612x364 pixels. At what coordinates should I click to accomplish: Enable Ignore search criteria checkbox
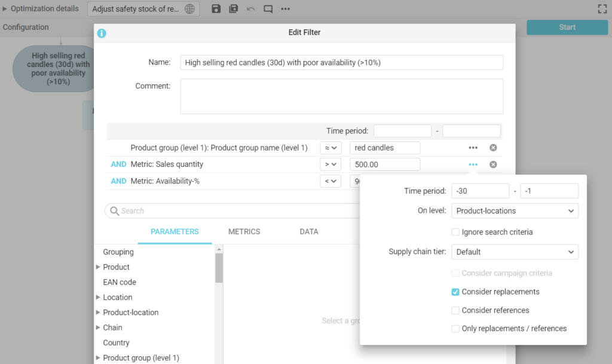pos(456,232)
